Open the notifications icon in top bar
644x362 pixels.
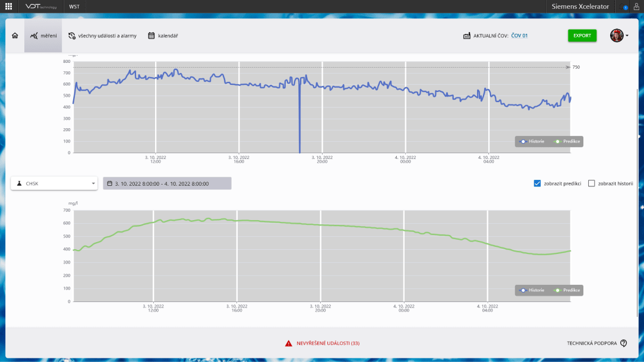click(x=624, y=7)
